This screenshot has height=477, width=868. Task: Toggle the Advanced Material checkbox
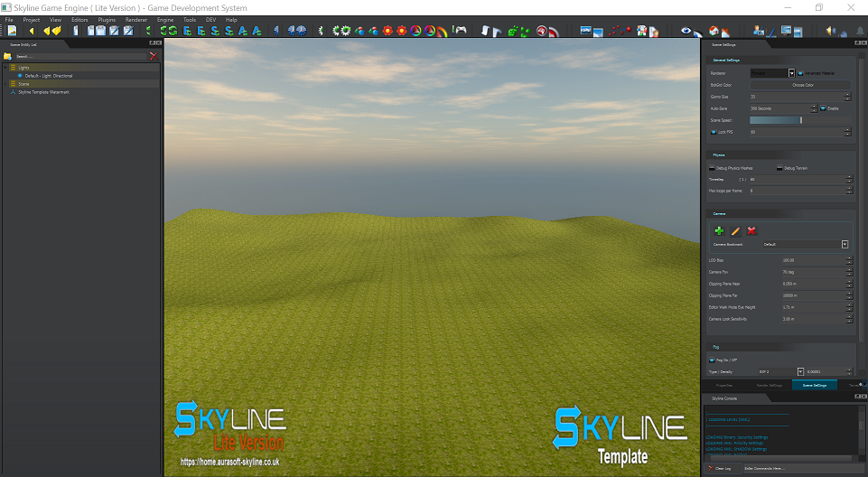800,73
